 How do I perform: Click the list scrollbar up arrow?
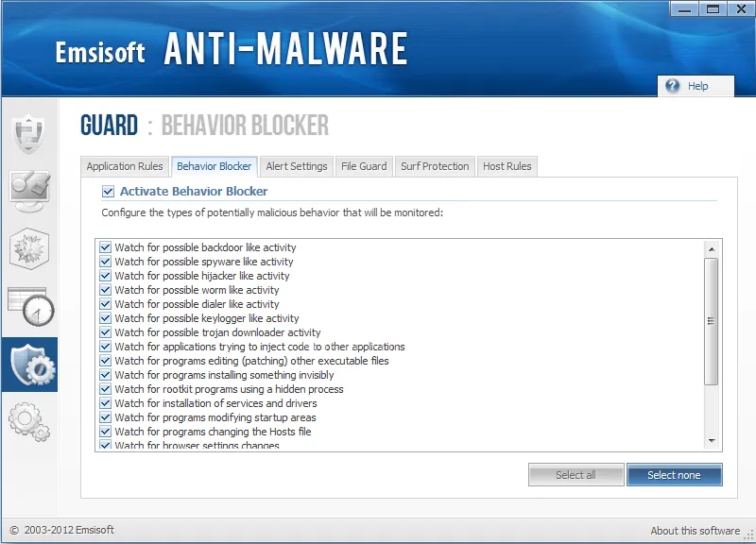click(712, 249)
